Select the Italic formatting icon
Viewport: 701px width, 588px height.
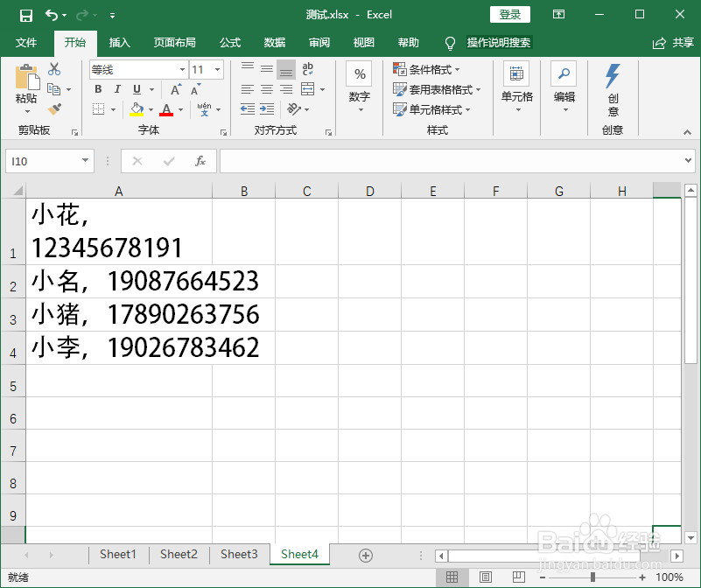pyautogui.click(x=117, y=88)
